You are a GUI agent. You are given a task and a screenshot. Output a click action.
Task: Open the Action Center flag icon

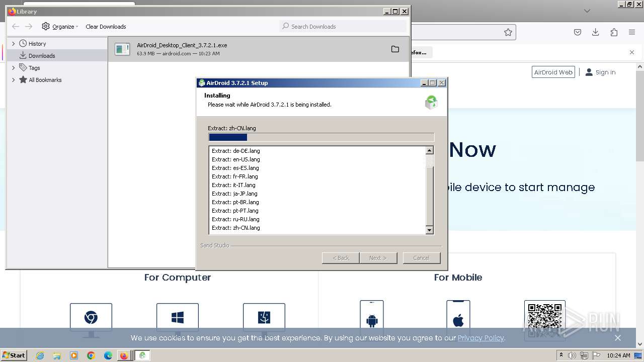coord(596,355)
